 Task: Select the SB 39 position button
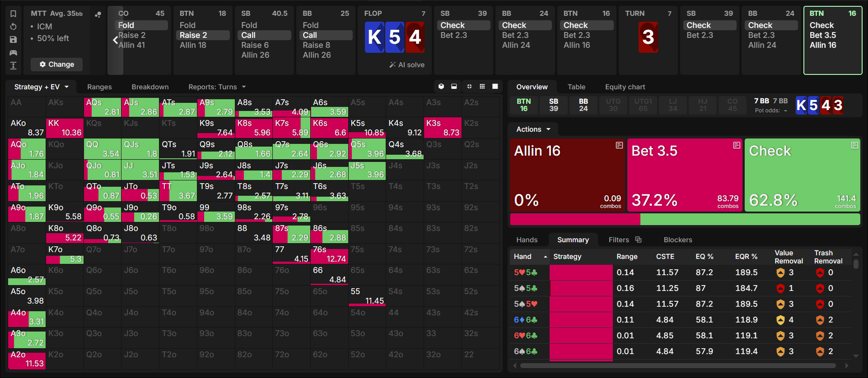click(x=554, y=105)
